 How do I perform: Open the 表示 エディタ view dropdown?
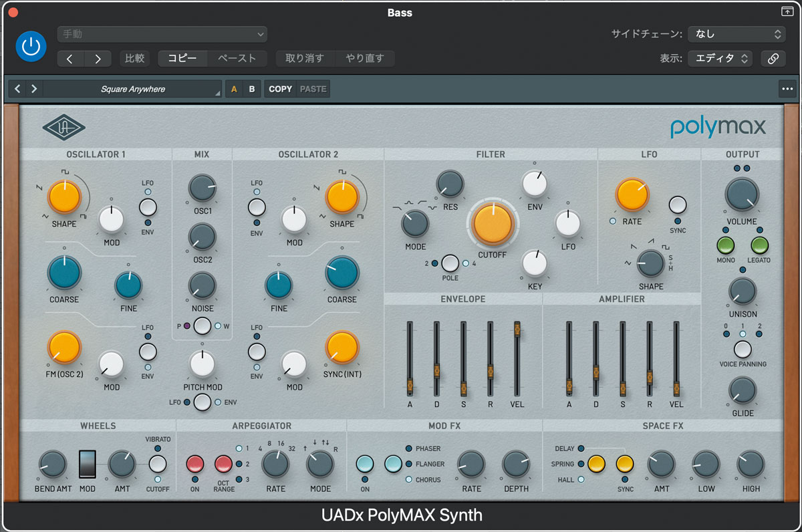click(720, 59)
